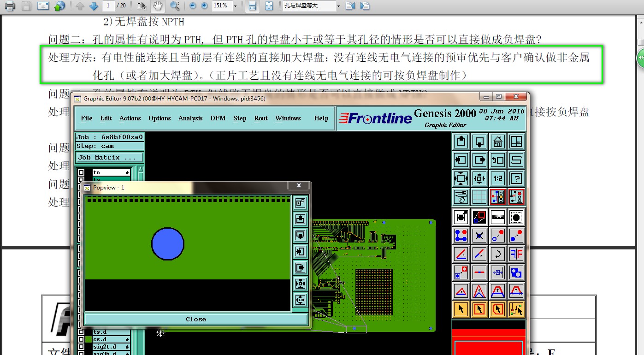Screen dimensions: 644x355
Task: Go to next page with blue down arrow
Action: pos(94,6)
